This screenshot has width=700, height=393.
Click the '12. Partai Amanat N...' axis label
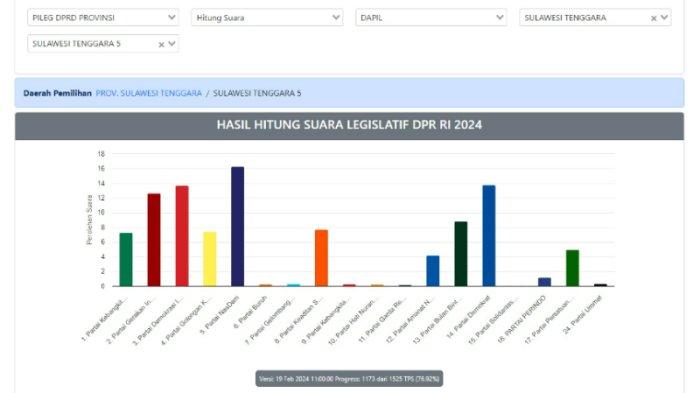coord(410,320)
